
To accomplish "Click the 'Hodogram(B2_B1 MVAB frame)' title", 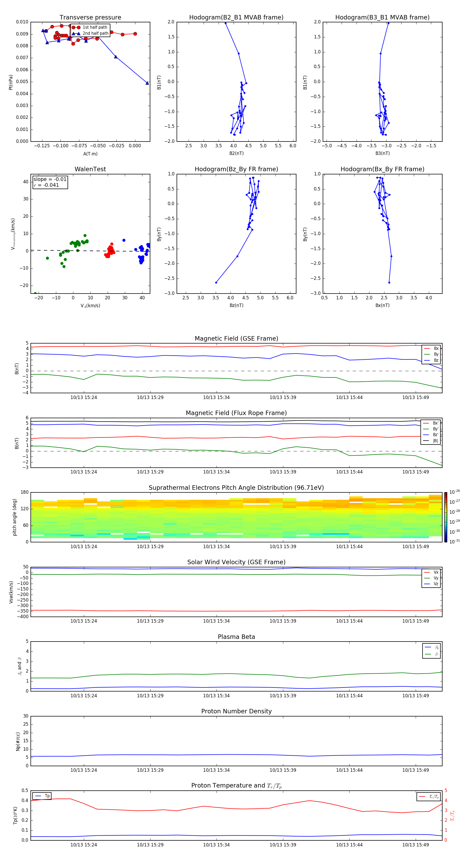I will [236, 18].
